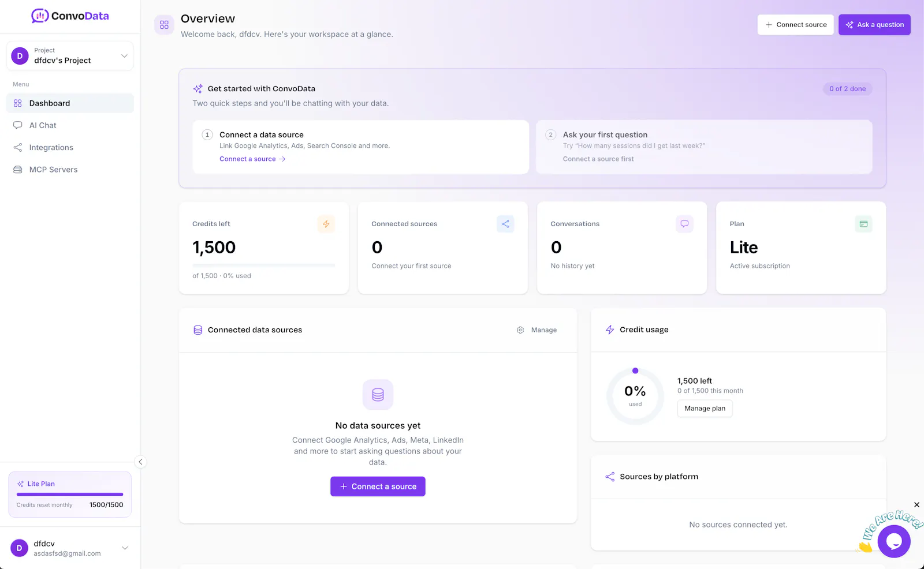The height and width of the screenshot is (569, 924).
Task: Click the Connect a source first hint text
Action: click(x=598, y=159)
